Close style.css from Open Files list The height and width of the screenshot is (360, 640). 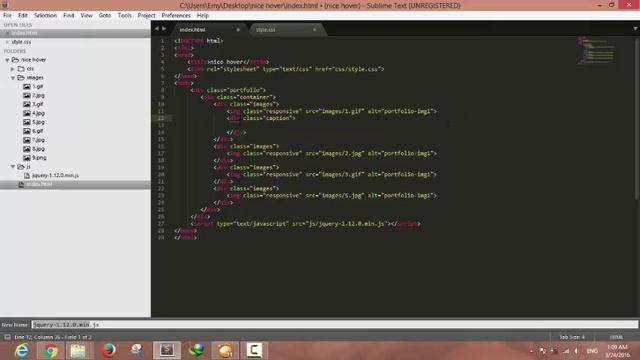pos(7,42)
